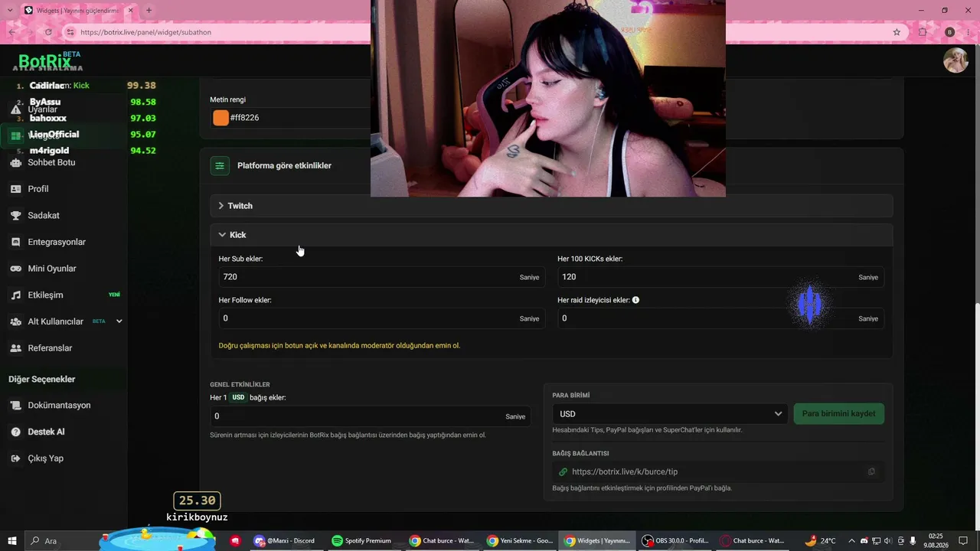980x551 pixels.
Task: Open the USD currency dropdown
Action: coord(670,414)
